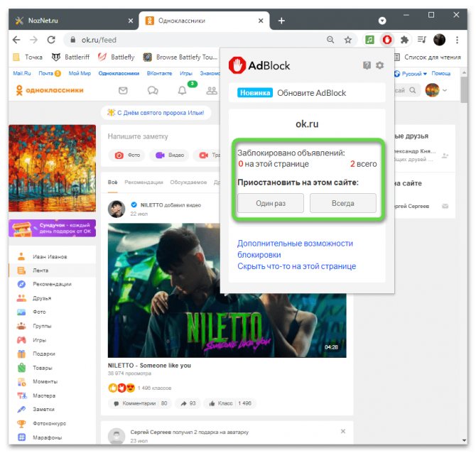Add a Видео to the note
This screenshot has height=453, width=476.
[x=170, y=155]
